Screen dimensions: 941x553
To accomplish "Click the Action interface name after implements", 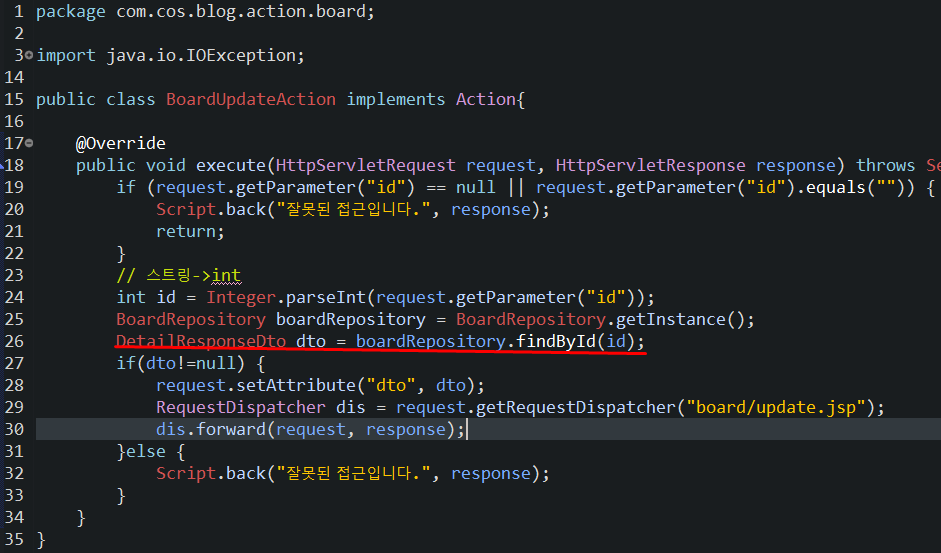I will click(486, 99).
